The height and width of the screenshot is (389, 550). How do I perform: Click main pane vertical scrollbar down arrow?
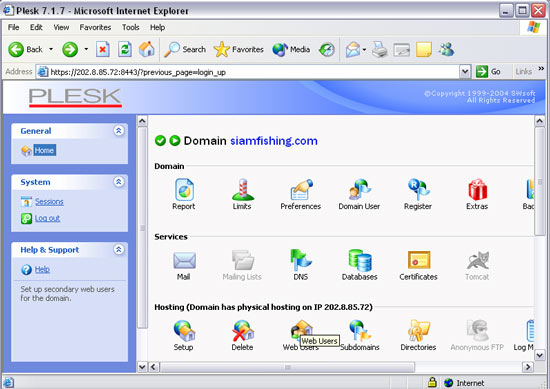pyautogui.click(x=540, y=355)
